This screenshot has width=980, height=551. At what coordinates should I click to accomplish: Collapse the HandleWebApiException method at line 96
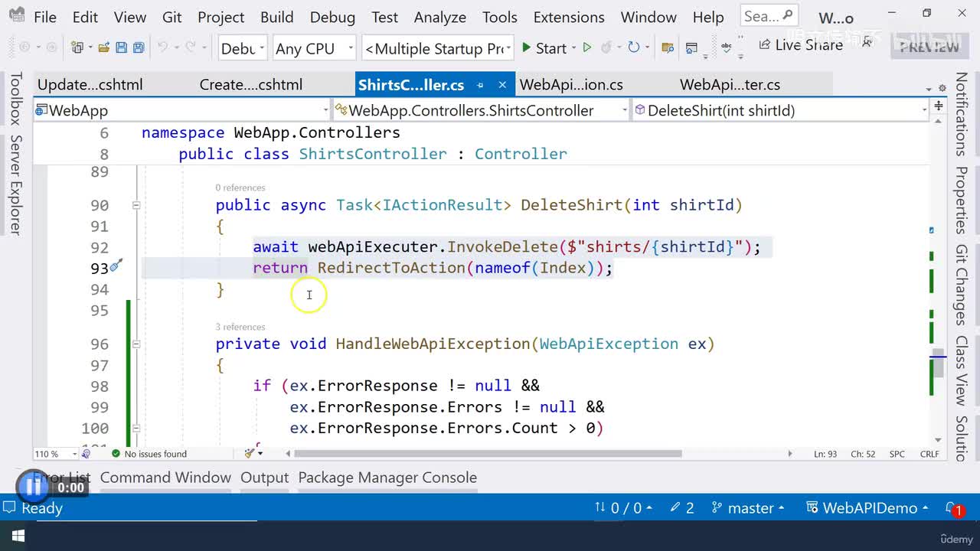click(x=136, y=344)
